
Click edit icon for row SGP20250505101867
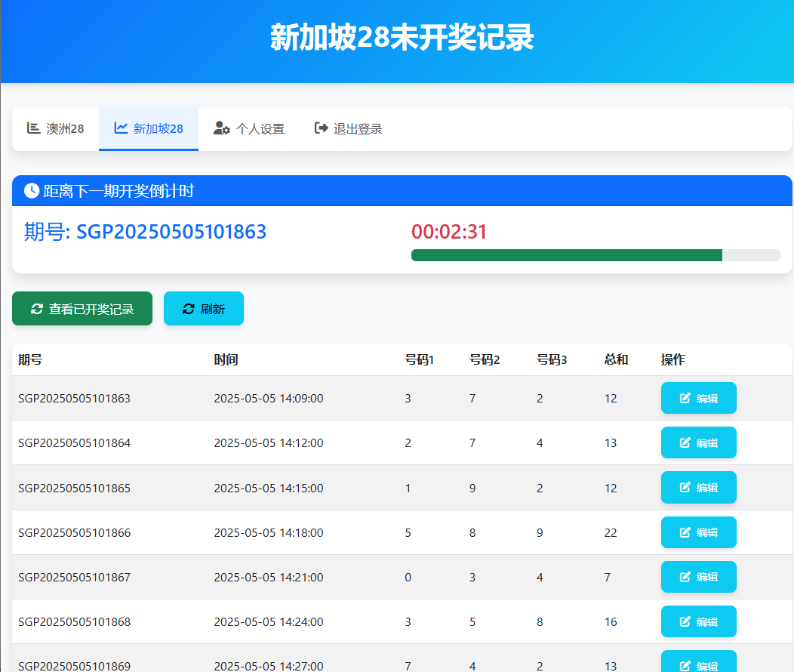pyautogui.click(x=685, y=577)
